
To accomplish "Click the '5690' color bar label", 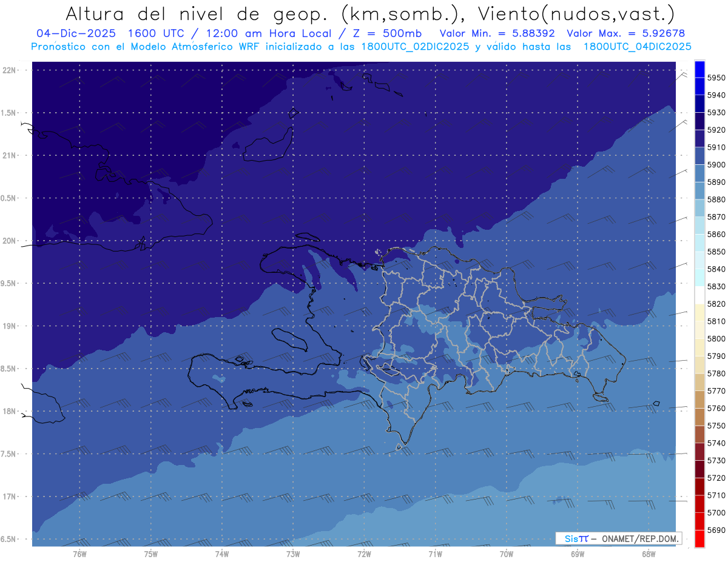I will [x=716, y=530].
